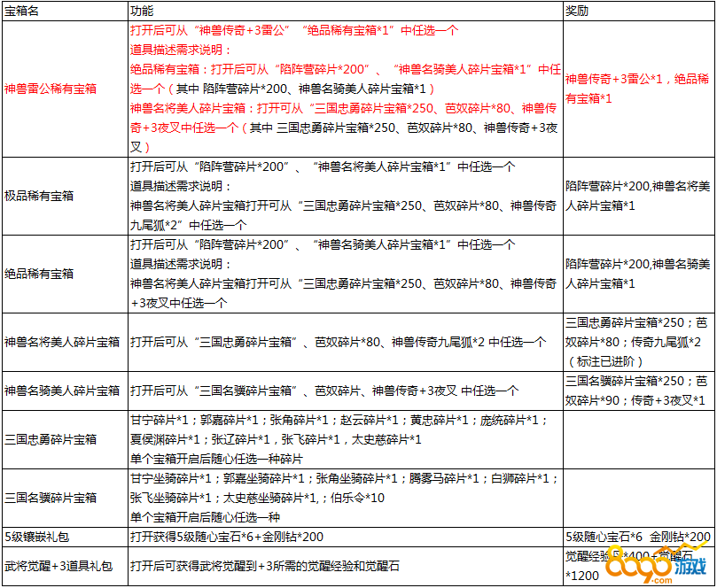Image resolution: width=717 pixels, height=588 pixels.
Task: Select the red 神兽雷公稀有宝箱 name cell
Action: pos(51,89)
